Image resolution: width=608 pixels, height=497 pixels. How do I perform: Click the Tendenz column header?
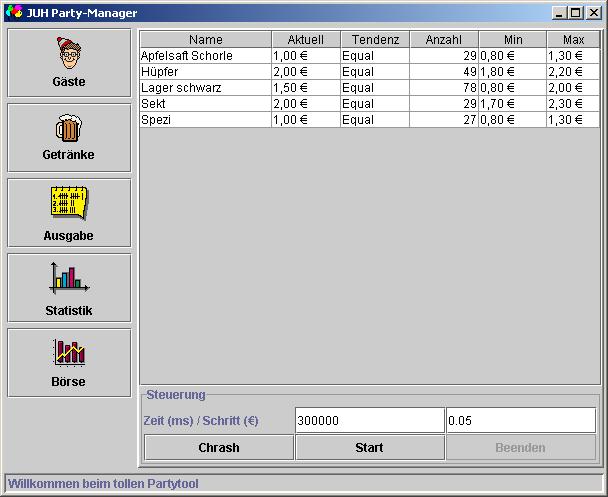tap(375, 40)
